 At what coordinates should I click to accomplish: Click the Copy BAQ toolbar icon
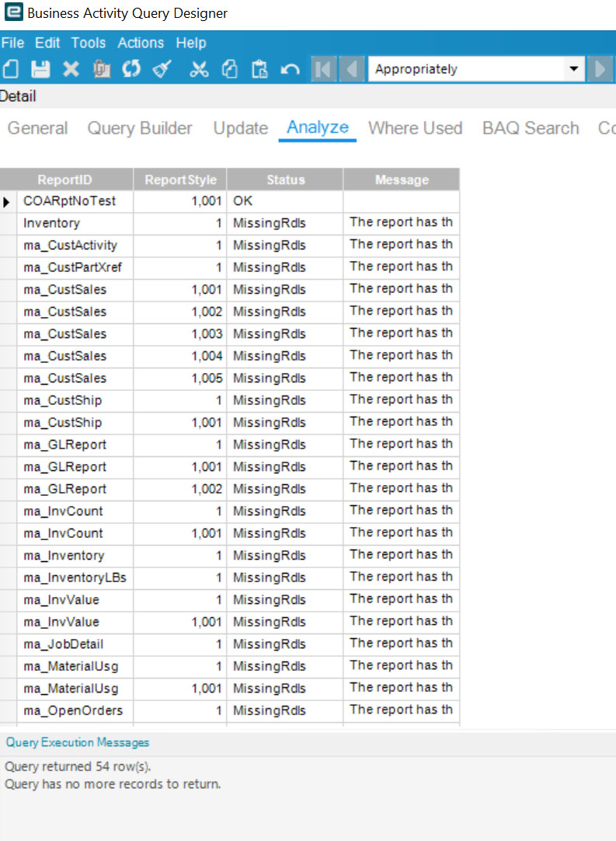click(x=101, y=69)
